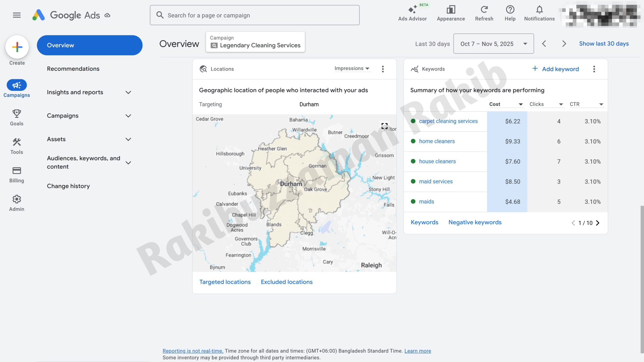
Task: Open the Ads Advisor beta icon
Action: [412, 10]
